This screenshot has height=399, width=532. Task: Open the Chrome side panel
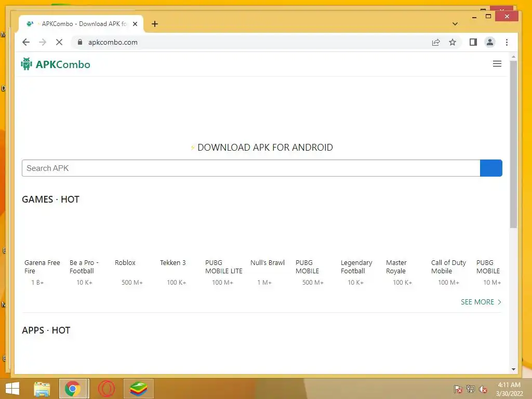[473, 42]
